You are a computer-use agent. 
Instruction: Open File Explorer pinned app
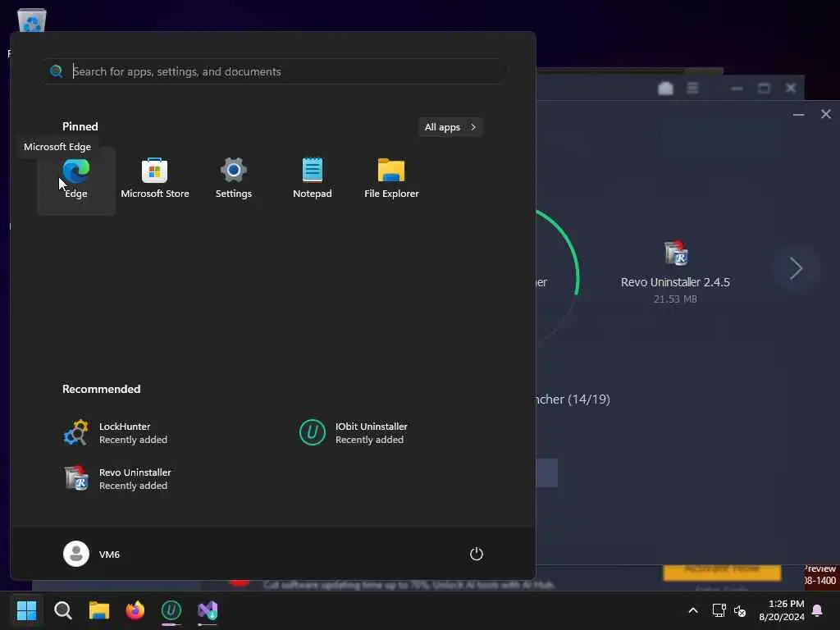391,180
